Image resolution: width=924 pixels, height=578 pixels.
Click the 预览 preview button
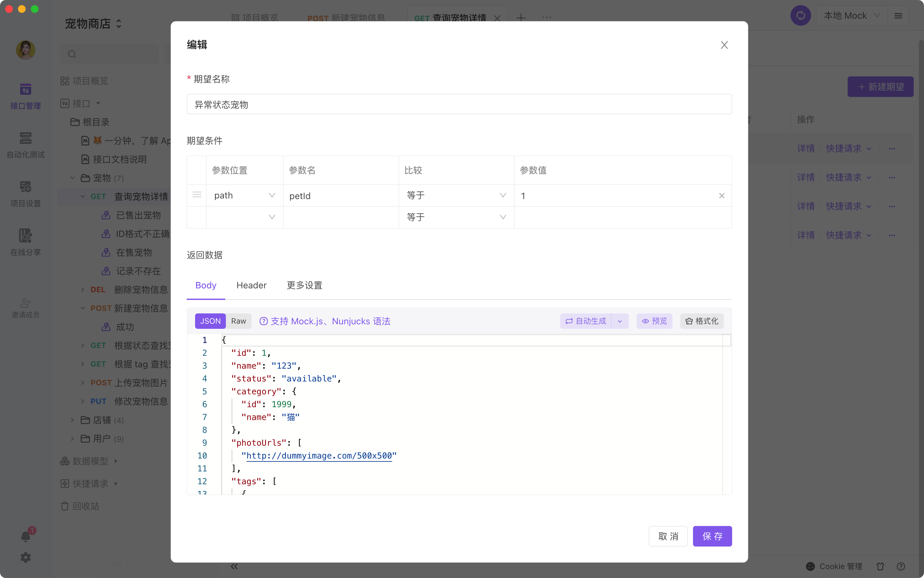654,321
